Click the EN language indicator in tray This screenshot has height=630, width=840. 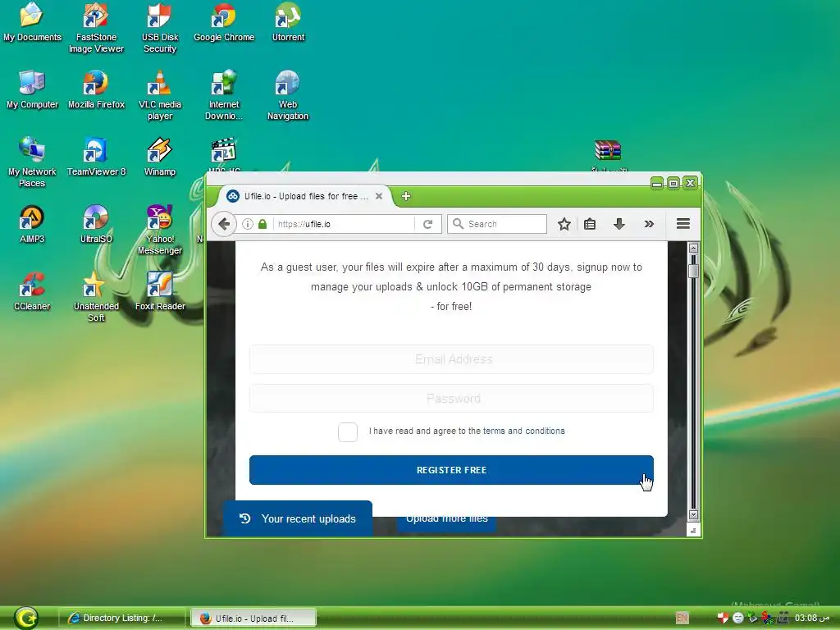click(x=682, y=618)
